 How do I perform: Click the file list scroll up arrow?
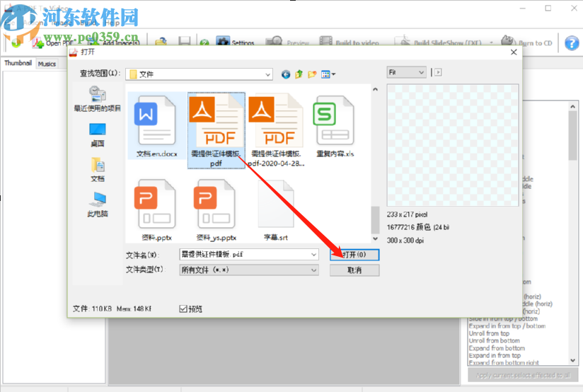coord(375,89)
